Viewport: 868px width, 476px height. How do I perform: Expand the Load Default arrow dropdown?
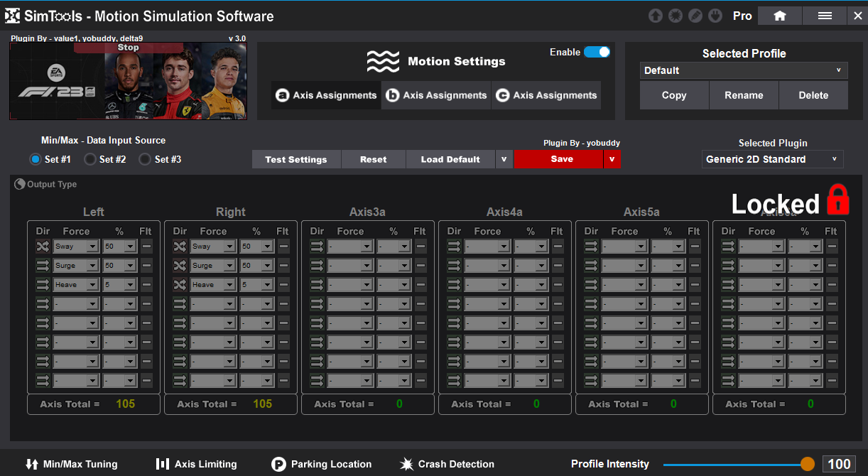click(x=504, y=159)
